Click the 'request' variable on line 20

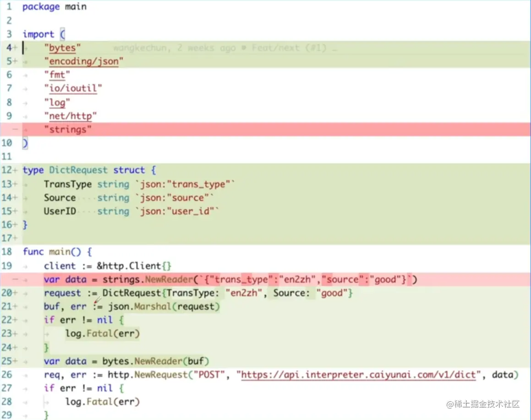(62, 293)
